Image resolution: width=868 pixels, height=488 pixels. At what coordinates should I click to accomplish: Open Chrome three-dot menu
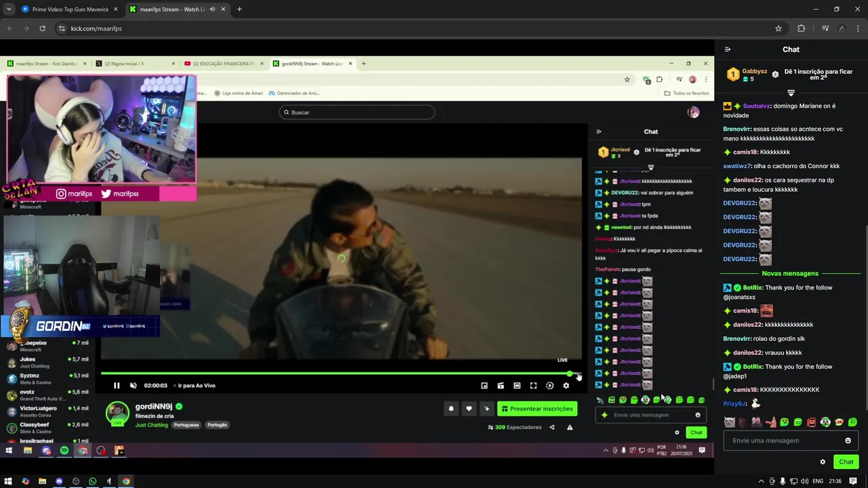[859, 28]
